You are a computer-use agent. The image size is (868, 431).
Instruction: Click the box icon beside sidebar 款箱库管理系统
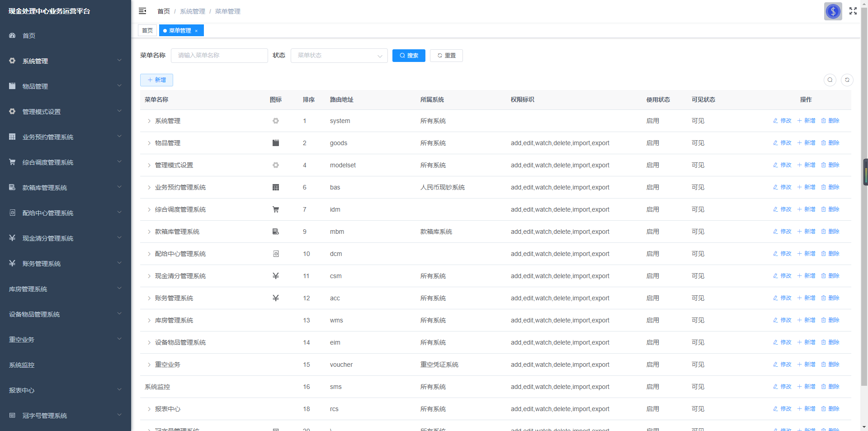12,187
